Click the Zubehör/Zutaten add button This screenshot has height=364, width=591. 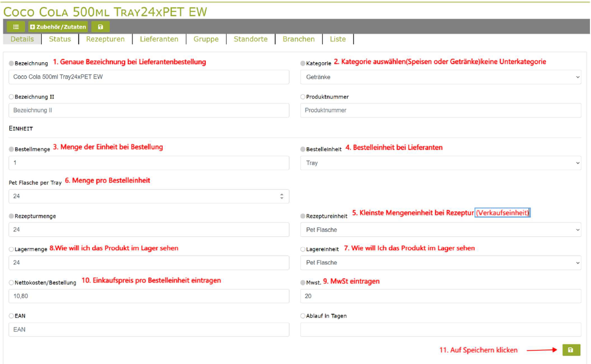[58, 27]
